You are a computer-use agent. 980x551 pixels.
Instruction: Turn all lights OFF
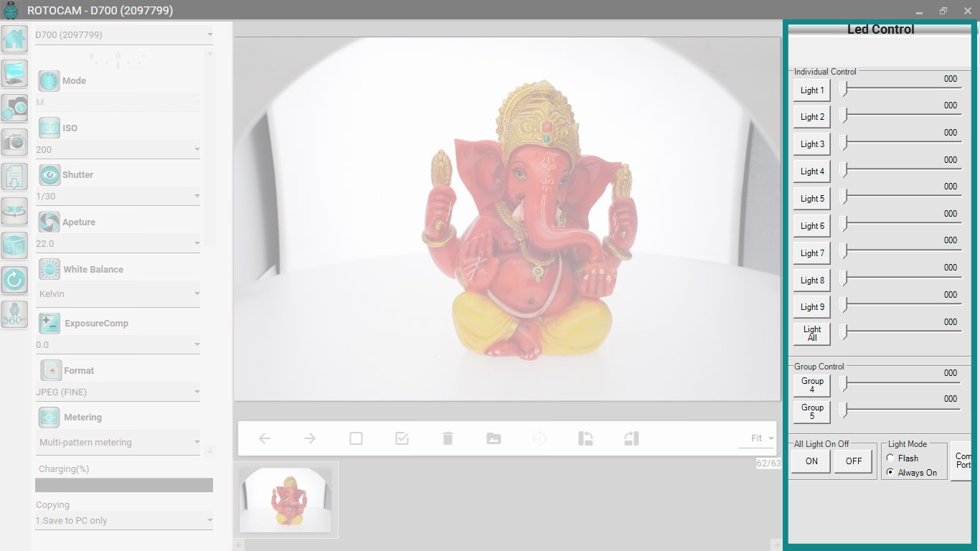pos(854,461)
